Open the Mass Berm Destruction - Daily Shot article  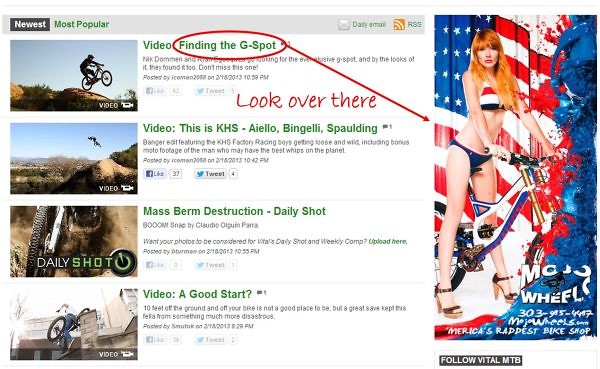[x=234, y=211]
